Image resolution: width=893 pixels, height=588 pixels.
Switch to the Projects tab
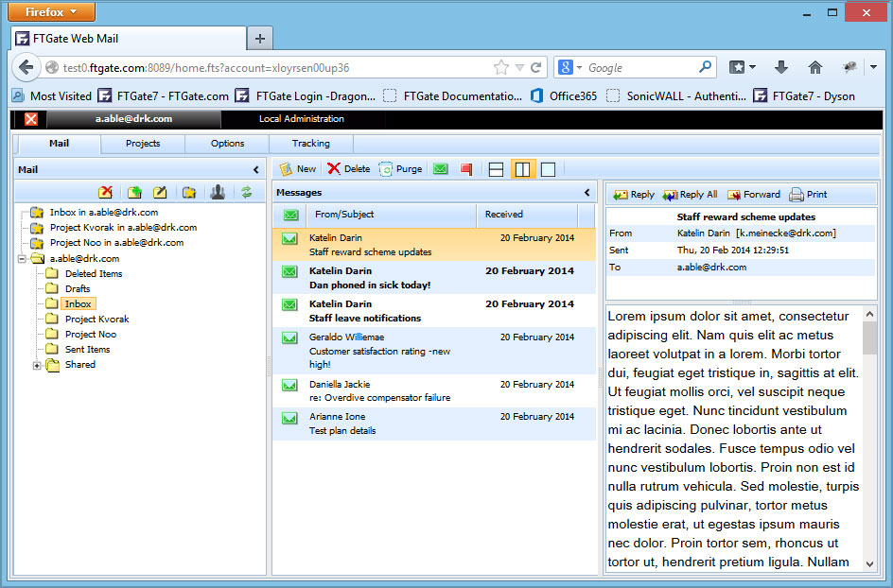pyautogui.click(x=143, y=144)
